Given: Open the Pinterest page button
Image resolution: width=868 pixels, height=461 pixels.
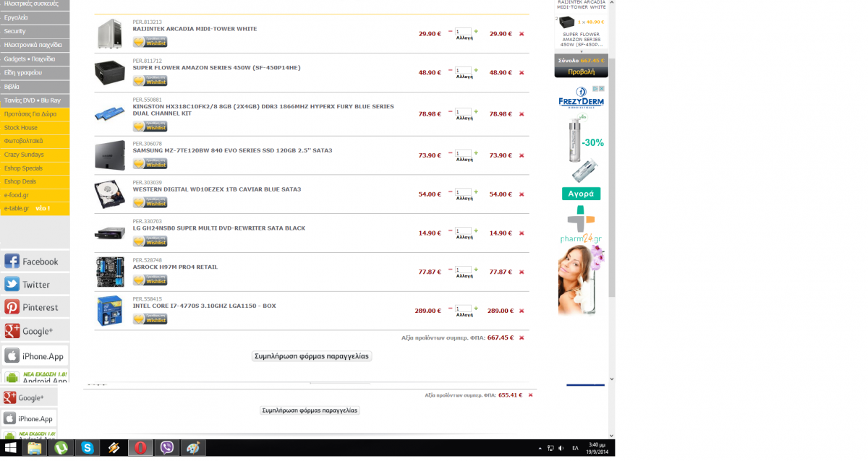Looking at the screenshot, I should 35,307.
